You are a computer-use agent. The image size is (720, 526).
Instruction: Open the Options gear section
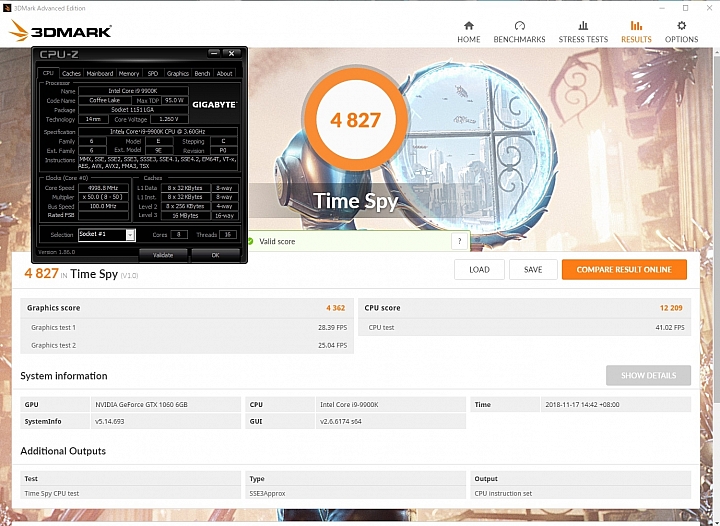pyautogui.click(x=681, y=32)
